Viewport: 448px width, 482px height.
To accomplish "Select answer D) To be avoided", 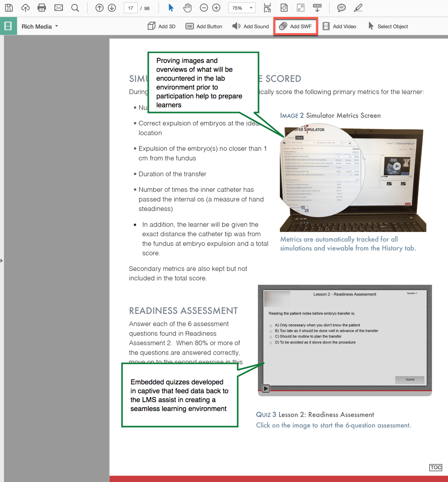I will 270,342.
